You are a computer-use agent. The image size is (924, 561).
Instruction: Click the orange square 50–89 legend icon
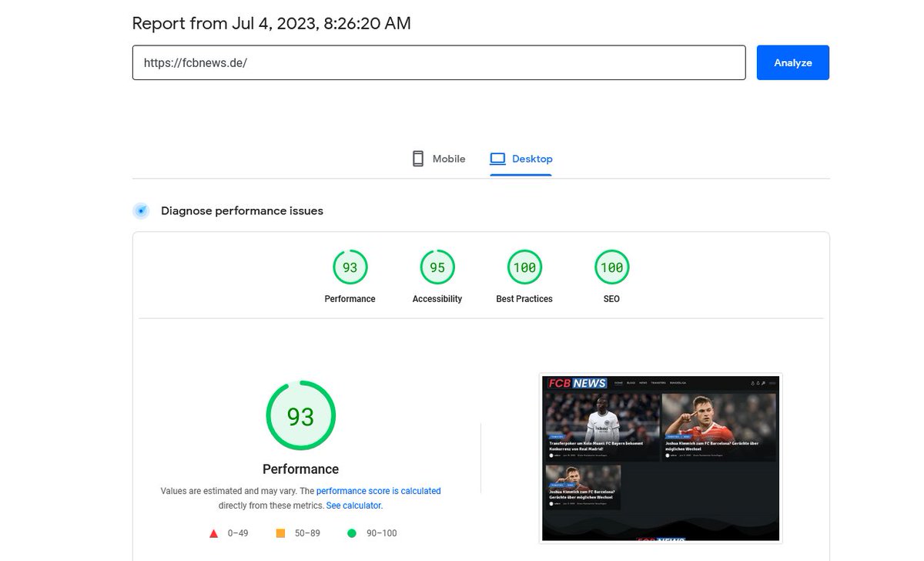(x=280, y=532)
